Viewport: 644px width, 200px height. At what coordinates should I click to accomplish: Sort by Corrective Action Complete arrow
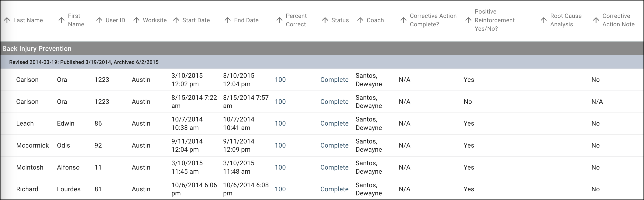coord(404,20)
